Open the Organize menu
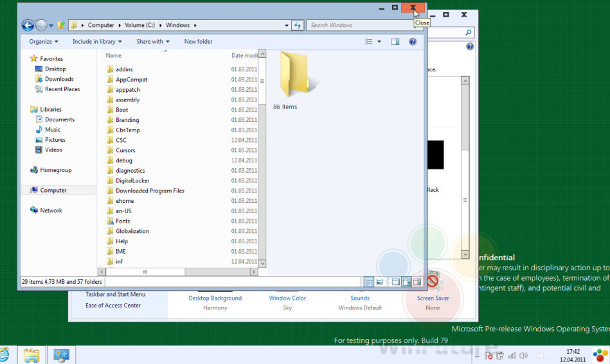The height and width of the screenshot is (364, 610). (44, 42)
